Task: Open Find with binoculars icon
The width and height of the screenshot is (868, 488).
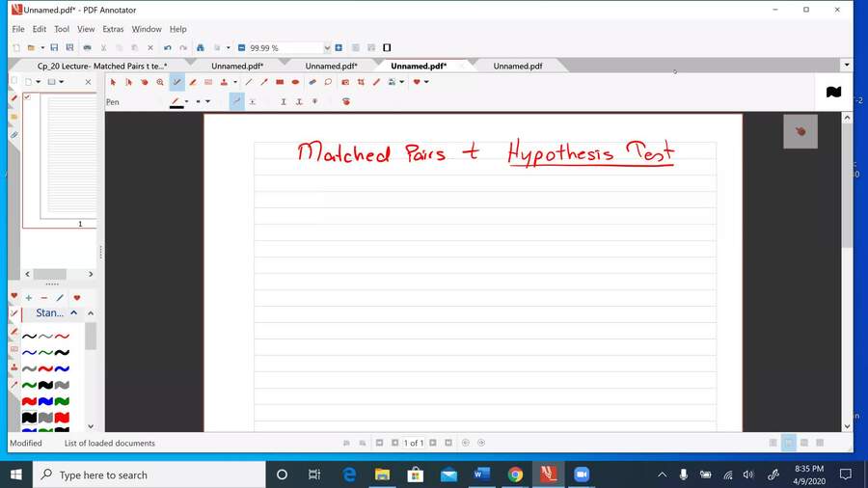Action: click(x=201, y=47)
